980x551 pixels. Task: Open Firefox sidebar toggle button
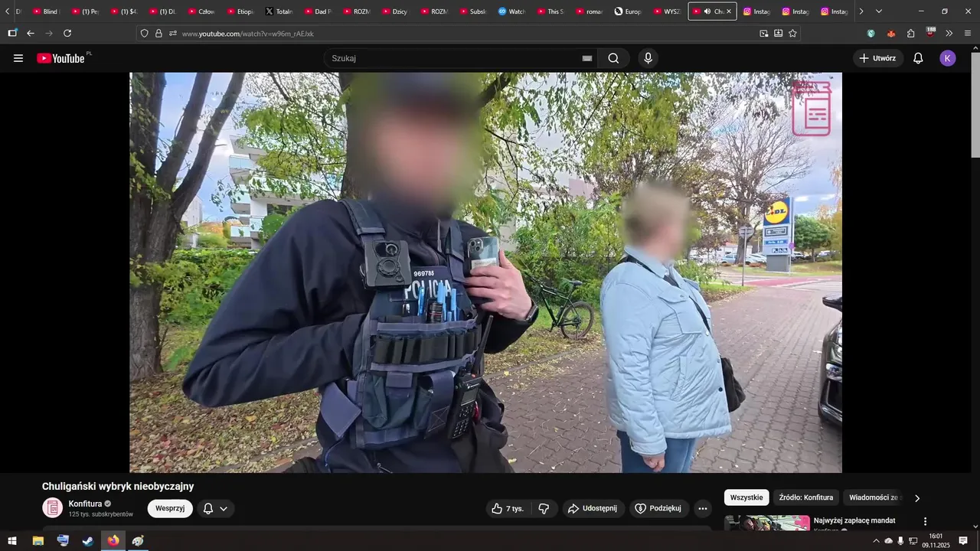pos(12,33)
